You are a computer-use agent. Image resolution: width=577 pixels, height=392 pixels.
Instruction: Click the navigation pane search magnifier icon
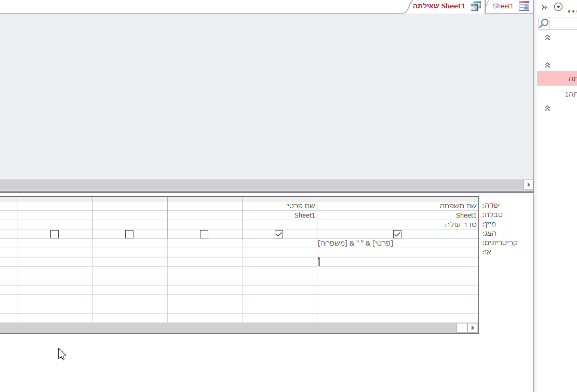tap(544, 23)
